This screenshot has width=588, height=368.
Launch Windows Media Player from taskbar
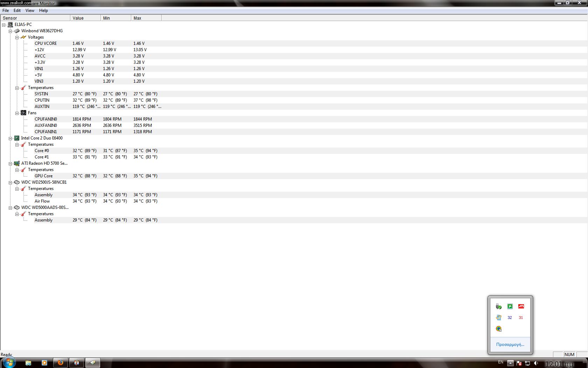[44, 363]
